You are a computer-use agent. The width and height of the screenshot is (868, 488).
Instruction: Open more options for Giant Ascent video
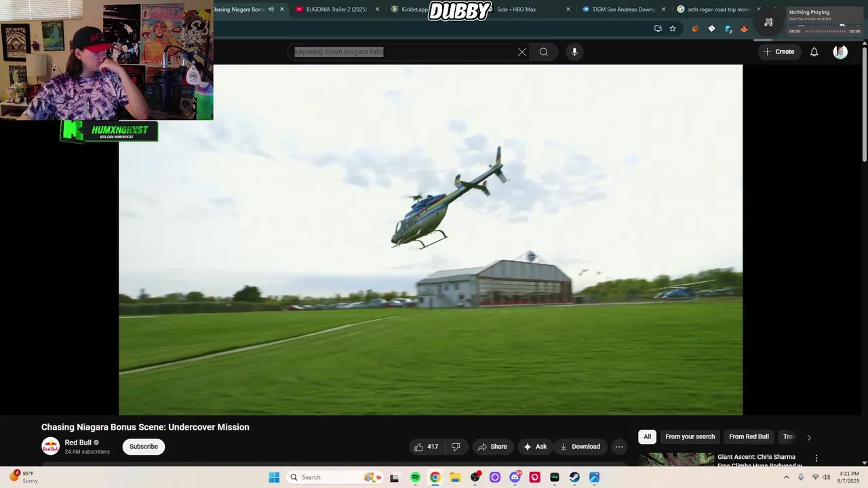coord(816,459)
